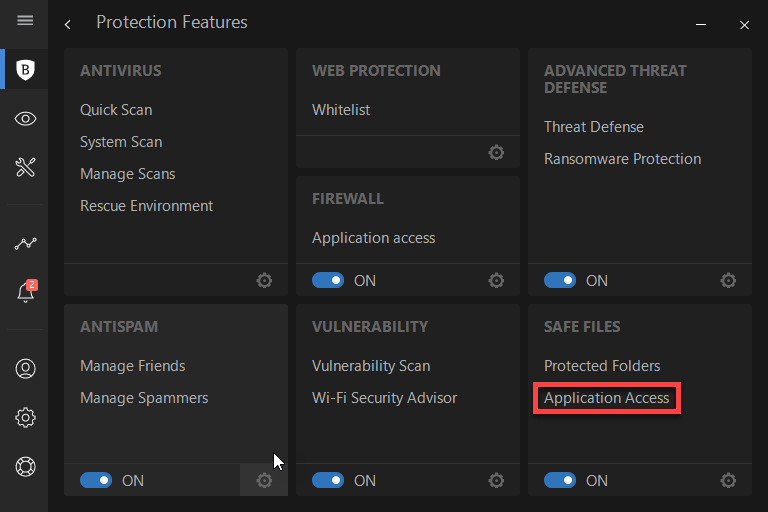This screenshot has width=768, height=512.
Task: Open the Antivirus settings gear
Action: (264, 281)
